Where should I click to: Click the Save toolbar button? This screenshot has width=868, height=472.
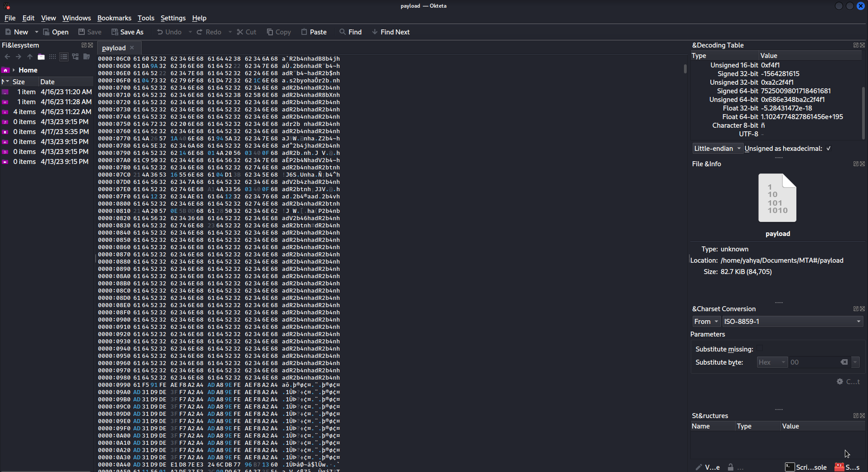click(x=90, y=32)
